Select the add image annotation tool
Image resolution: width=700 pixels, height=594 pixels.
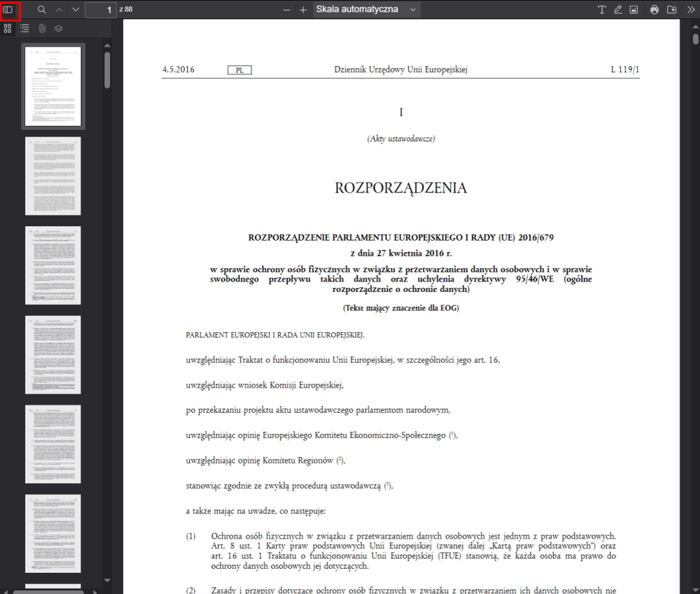(634, 10)
